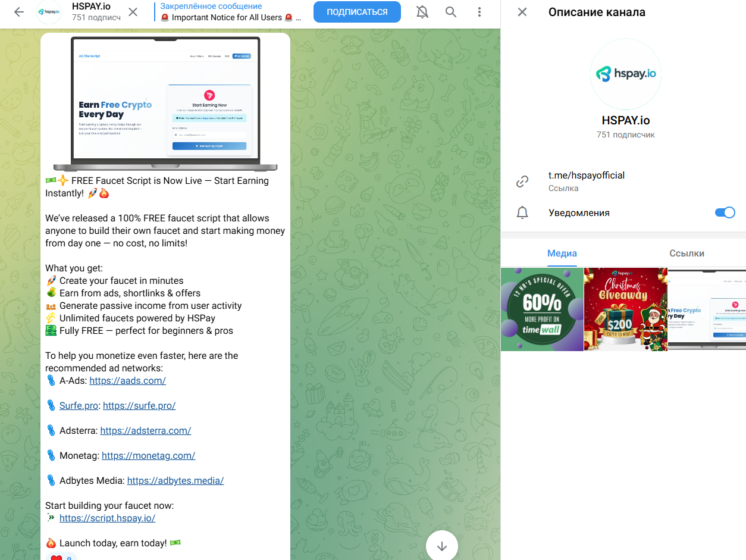Open the https://adbytes.media/ link
This screenshot has width=746, height=560.
coord(175,480)
